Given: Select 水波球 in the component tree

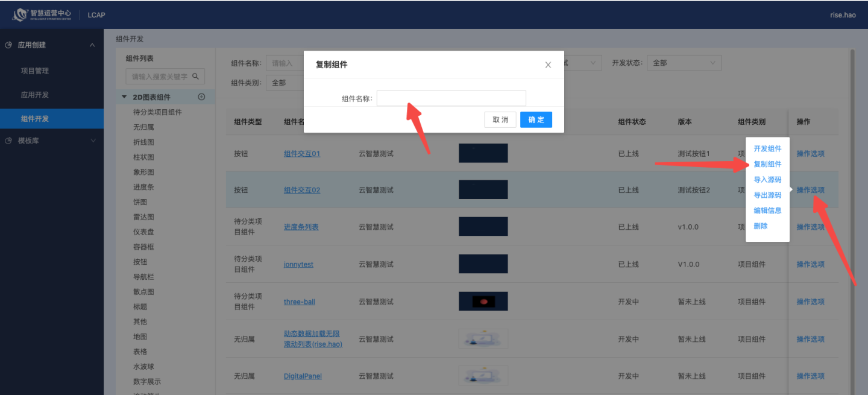Looking at the screenshot, I should click(x=143, y=367).
